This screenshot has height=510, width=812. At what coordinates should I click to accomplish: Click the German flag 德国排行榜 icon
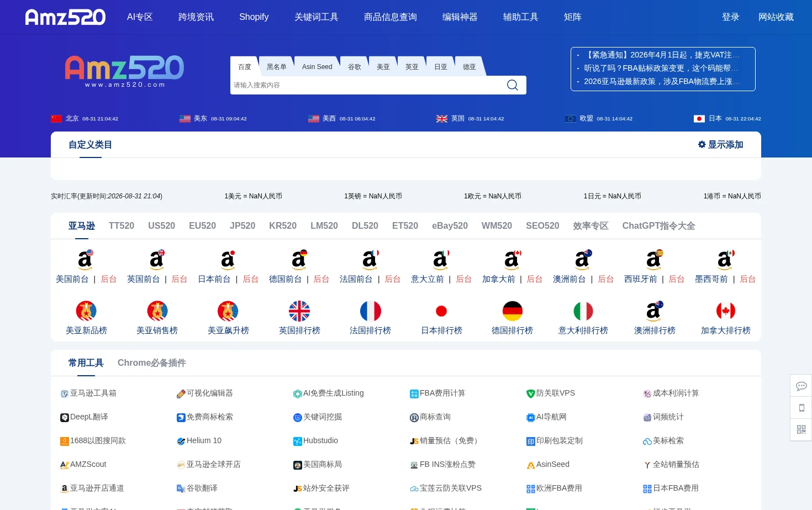click(x=513, y=311)
